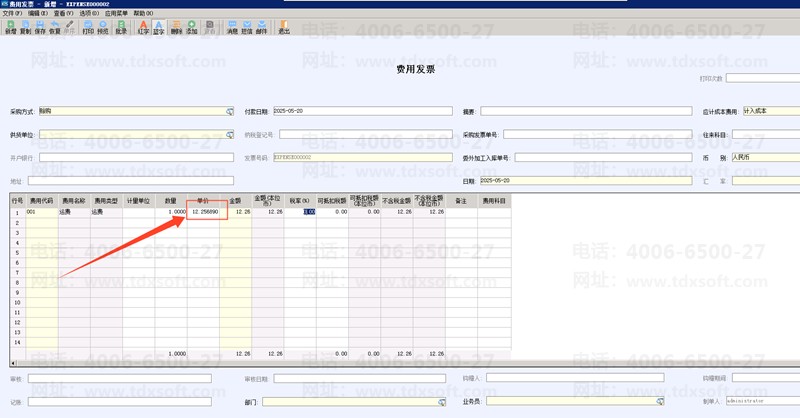This screenshot has width=800, height=418.
Task: Open lookup icon in 业务员 field
Action: pyautogui.click(x=660, y=402)
